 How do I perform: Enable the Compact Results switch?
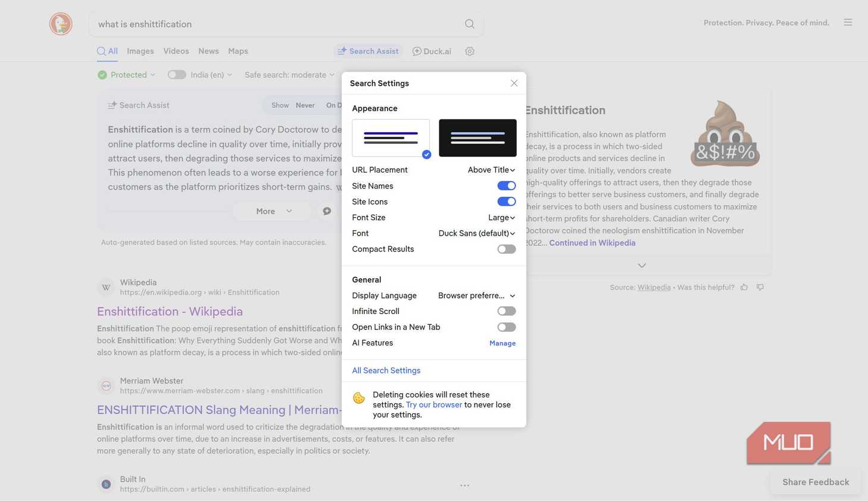pos(507,249)
